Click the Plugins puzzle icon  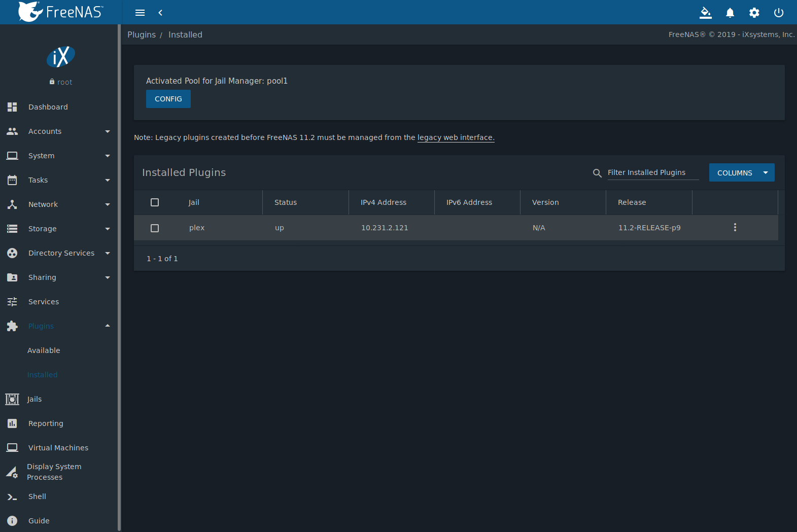[12, 326]
